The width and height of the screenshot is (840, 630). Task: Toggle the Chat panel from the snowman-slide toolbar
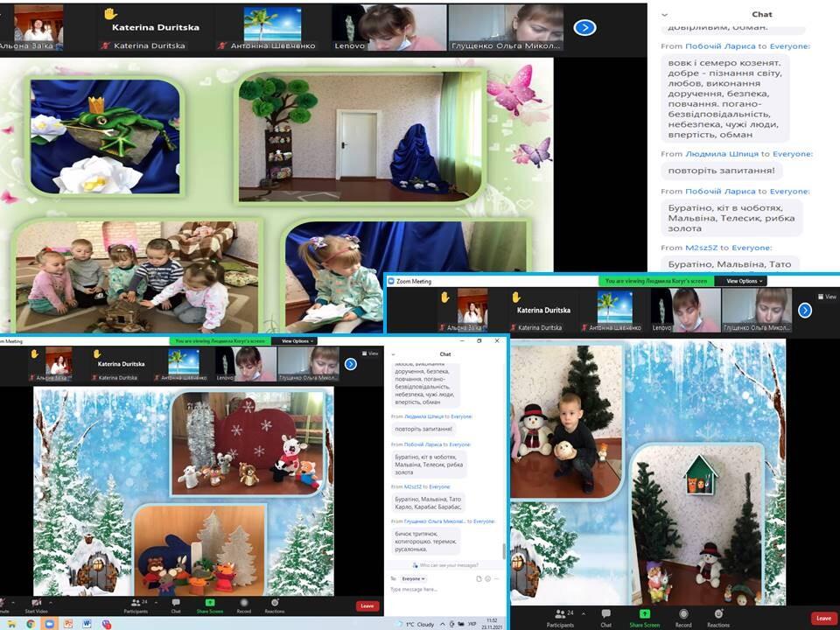click(605, 617)
